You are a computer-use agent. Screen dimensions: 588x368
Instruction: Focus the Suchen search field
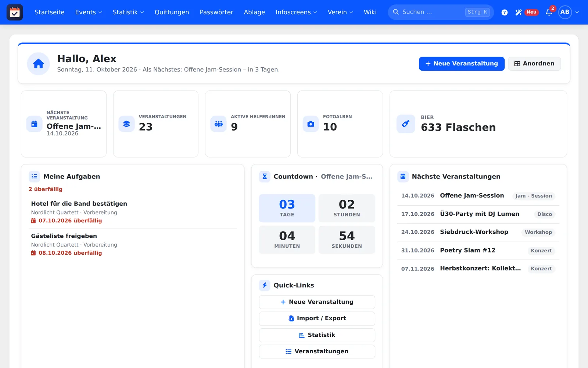point(441,12)
